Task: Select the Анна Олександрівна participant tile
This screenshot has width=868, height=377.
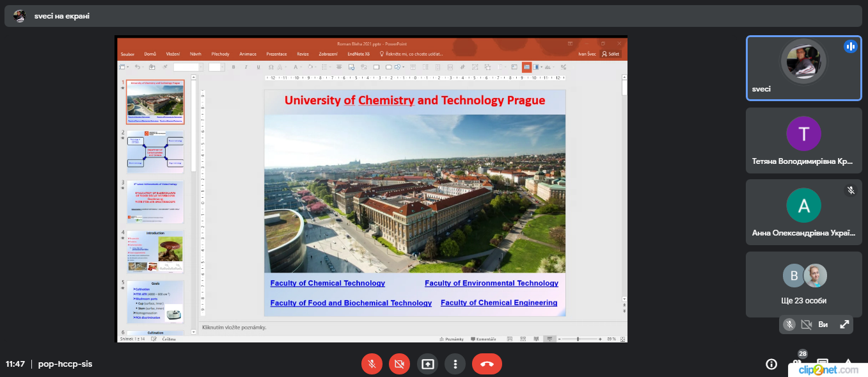Action: (804, 212)
